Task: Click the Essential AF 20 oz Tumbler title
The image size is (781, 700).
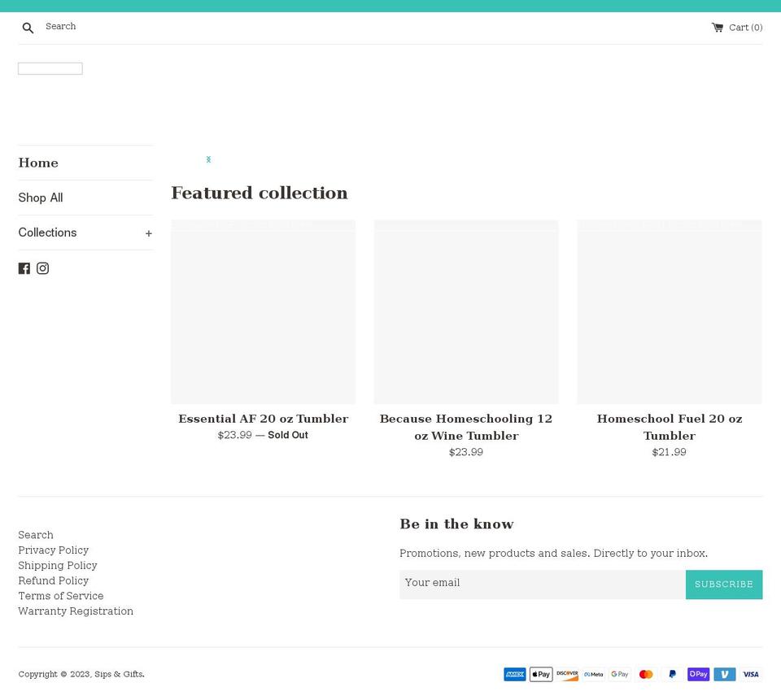Action: point(264,419)
